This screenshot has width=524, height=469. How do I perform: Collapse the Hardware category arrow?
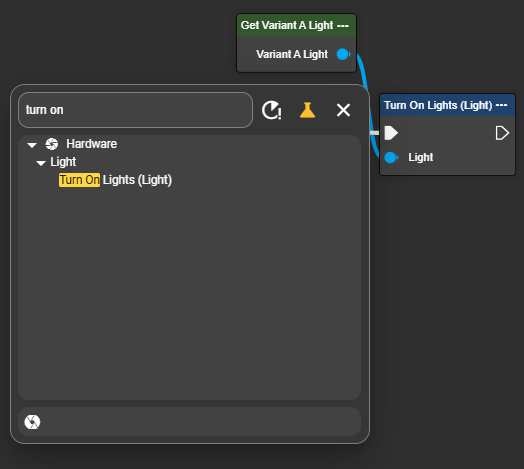click(32, 145)
